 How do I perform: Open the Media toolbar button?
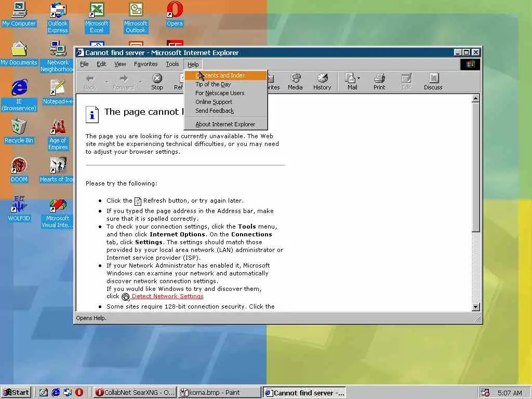pos(295,82)
